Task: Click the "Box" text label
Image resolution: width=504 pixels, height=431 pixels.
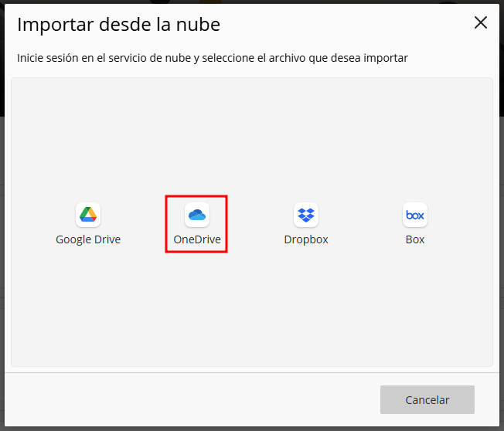Action: pyautogui.click(x=415, y=239)
